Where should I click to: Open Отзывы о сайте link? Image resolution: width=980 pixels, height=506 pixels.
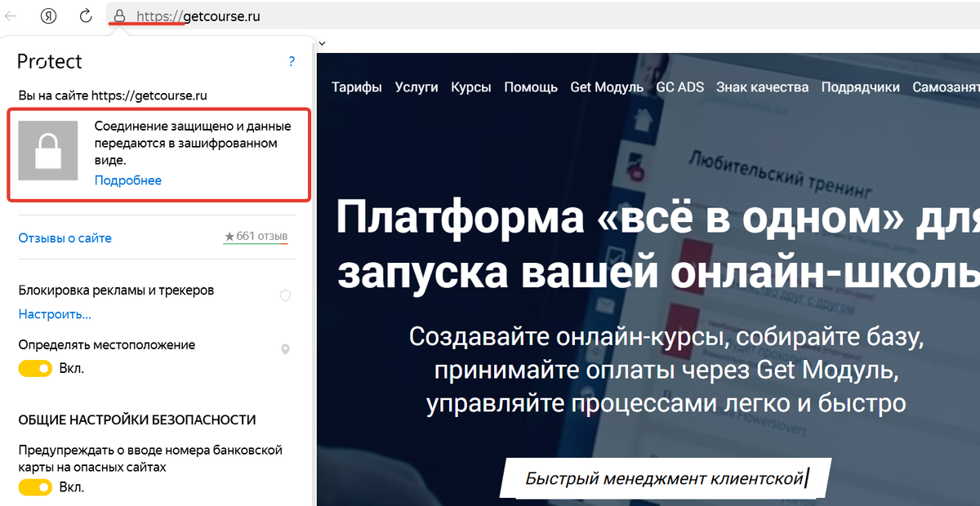(x=65, y=238)
